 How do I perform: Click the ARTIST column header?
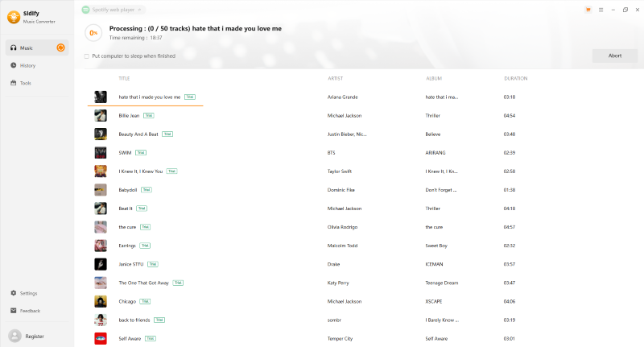click(x=335, y=78)
